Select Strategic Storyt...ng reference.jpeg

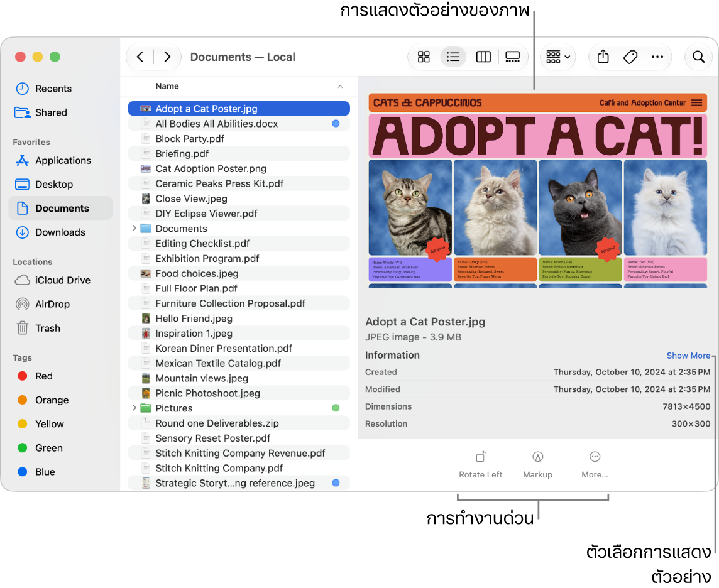pyautogui.click(x=238, y=483)
